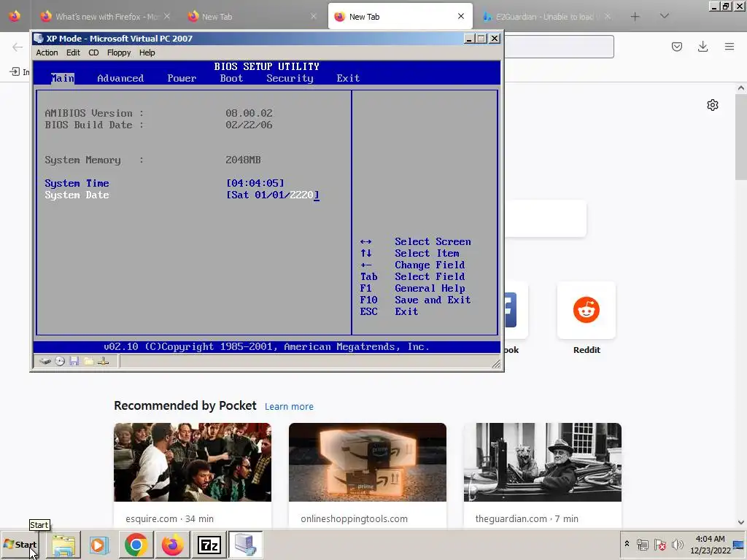The width and height of the screenshot is (747, 560).
Task: Open Google Chrome from the taskbar
Action: click(136, 545)
